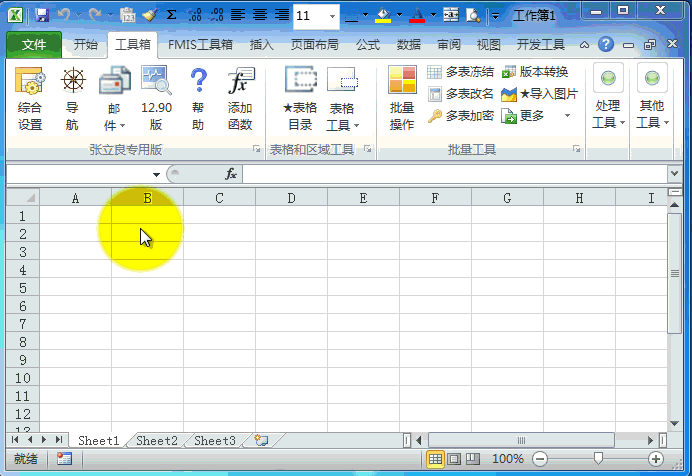Click the 版本转换 button
The image size is (692, 476).
pyautogui.click(x=535, y=72)
